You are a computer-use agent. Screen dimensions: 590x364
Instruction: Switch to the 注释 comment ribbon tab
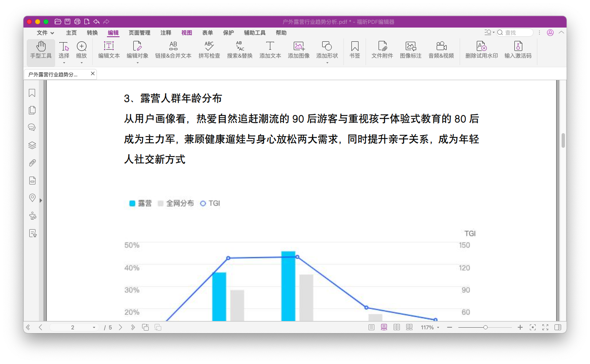click(x=166, y=33)
